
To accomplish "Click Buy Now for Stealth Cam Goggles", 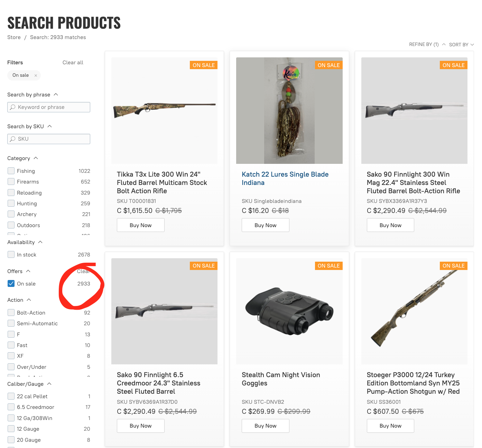I will click(265, 426).
